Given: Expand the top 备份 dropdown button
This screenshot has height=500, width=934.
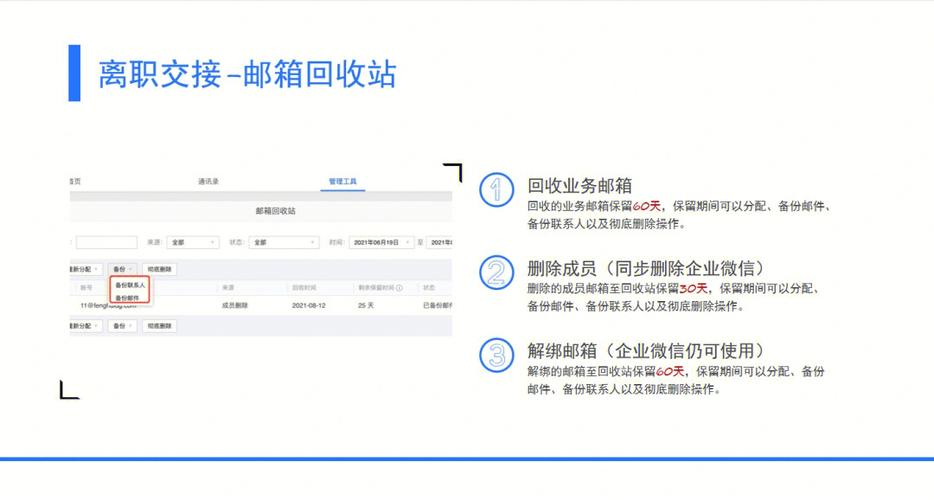Looking at the screenshot, I should click(122, 269).
